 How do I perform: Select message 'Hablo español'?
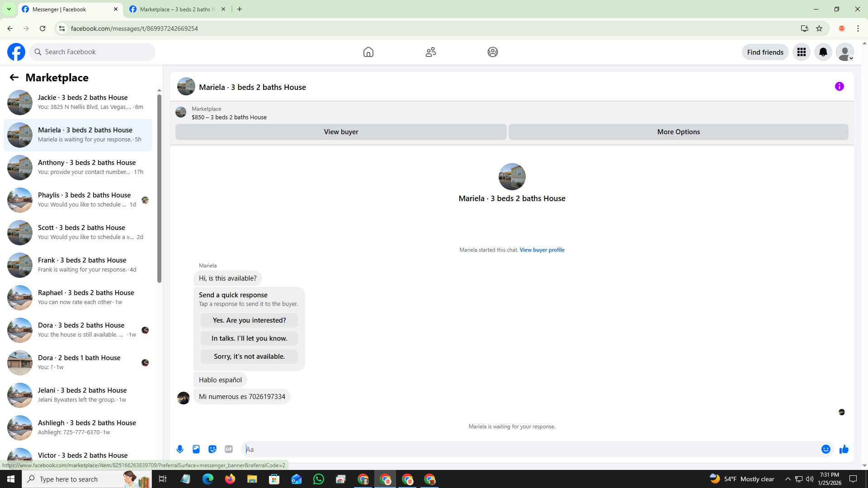click(x=220, y=380)
